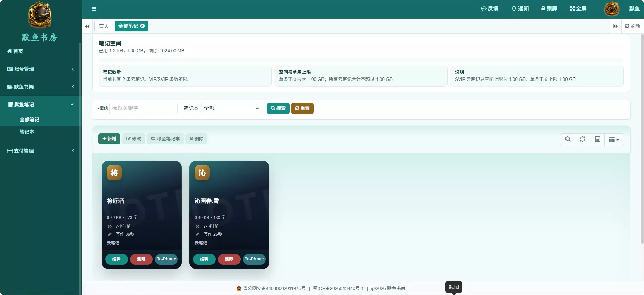Click 0.40 KB · 138 字 text
644x295 pixels.
click(210, 218)
